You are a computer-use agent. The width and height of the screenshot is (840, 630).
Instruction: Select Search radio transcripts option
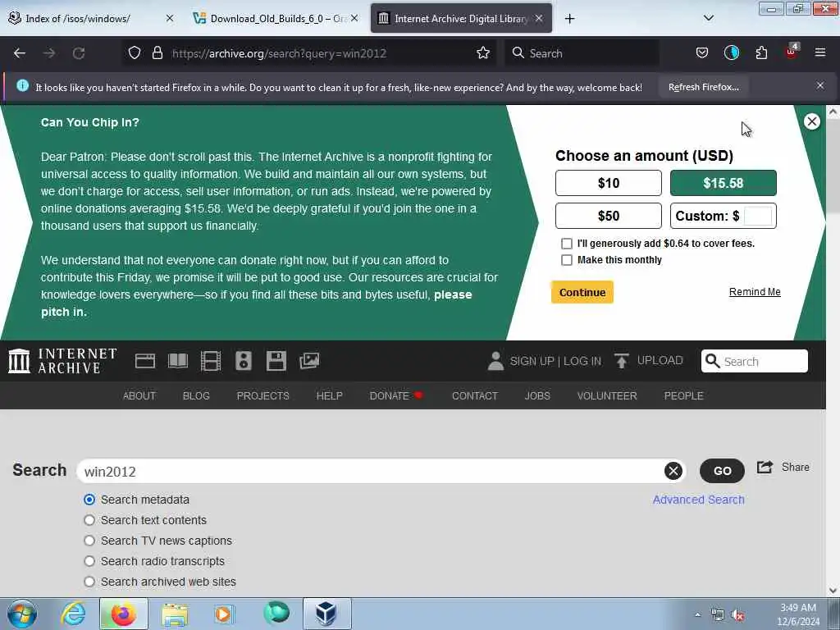(89, 561)
